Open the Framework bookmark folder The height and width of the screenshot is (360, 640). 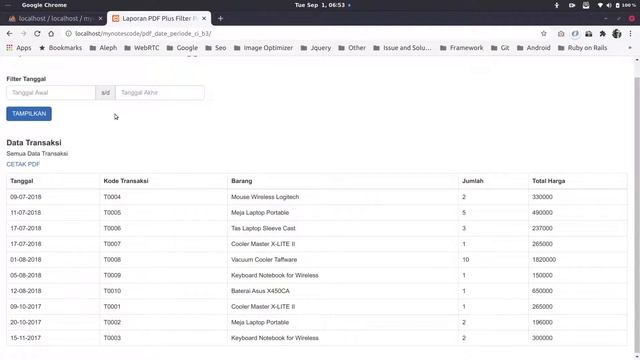[x=462, y=48]
